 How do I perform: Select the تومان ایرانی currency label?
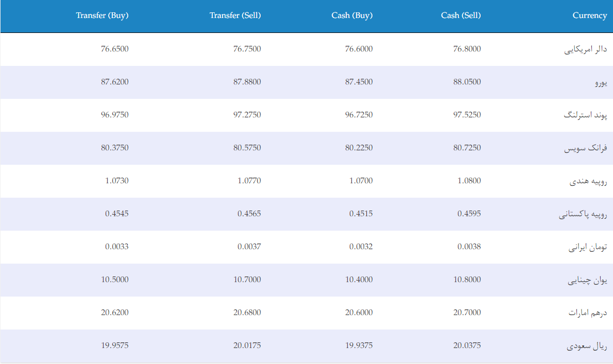pyautogui.click(x=588, y=247)
